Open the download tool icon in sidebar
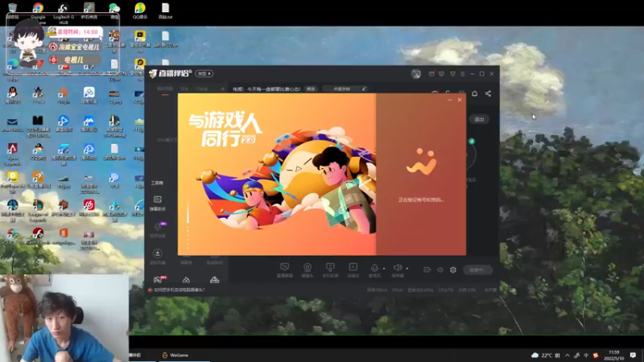The image size is (644, 362). (157, 256)
